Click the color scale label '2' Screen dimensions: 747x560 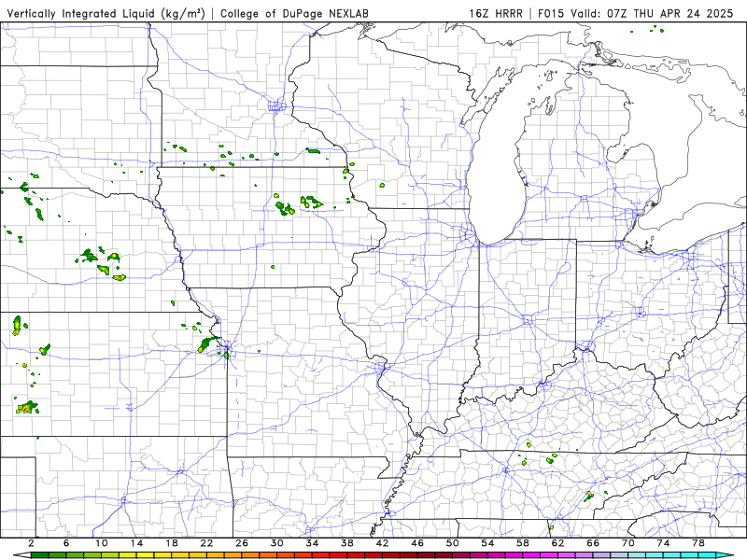(x=31, y=543)
